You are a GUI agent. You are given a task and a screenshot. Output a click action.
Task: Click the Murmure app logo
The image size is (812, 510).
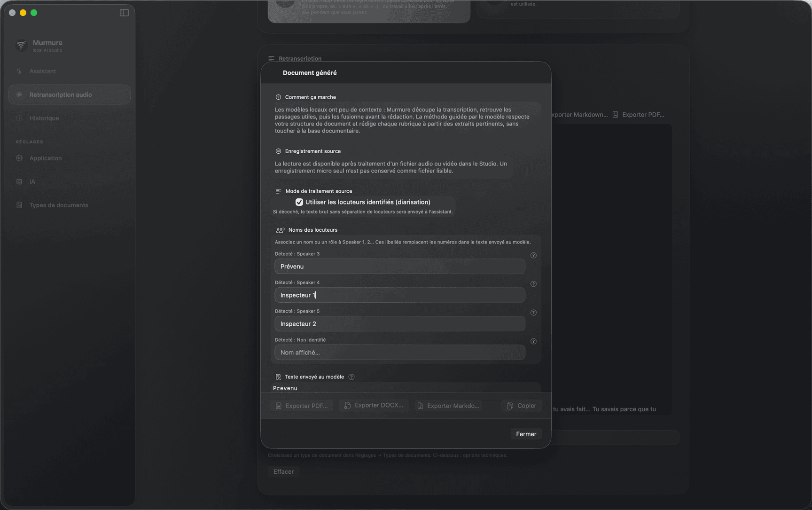click(21, 45)
